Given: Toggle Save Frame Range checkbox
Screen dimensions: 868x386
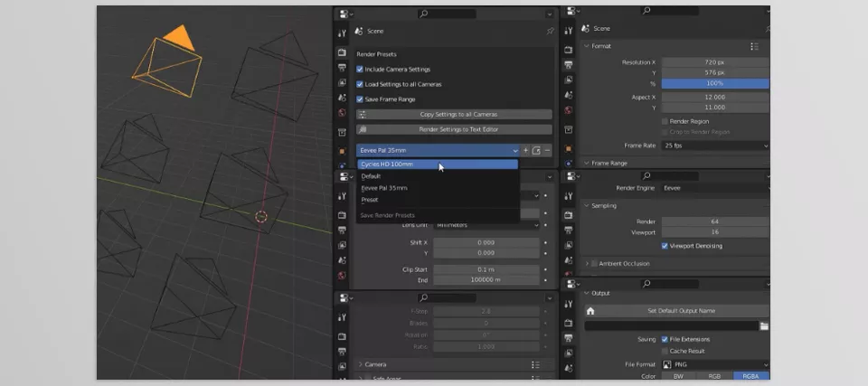Looking at the screenshot, I should click(360, 99).
